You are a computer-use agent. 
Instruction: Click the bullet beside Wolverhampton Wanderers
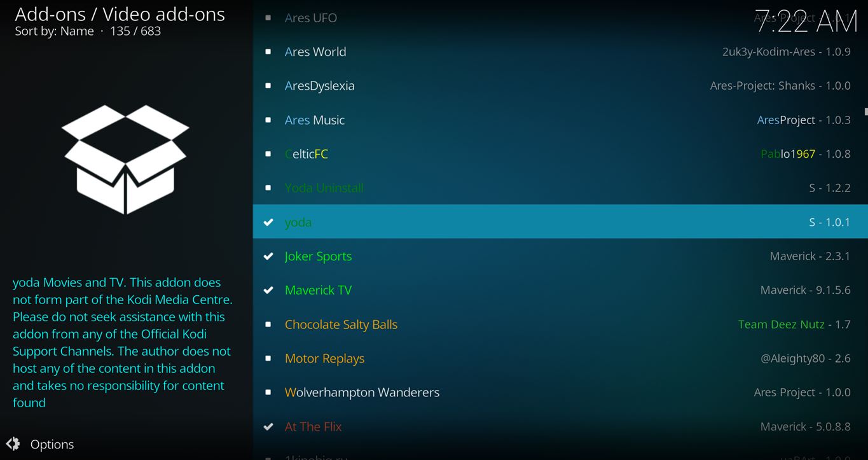coord(268,393)
